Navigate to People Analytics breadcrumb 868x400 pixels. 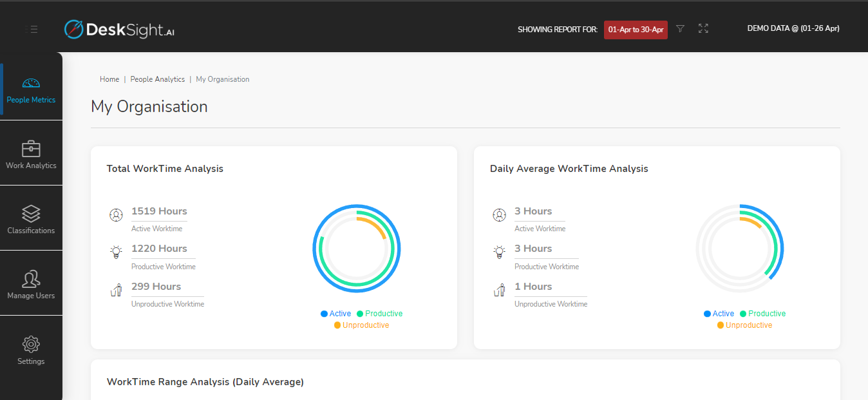pos(157,79)
